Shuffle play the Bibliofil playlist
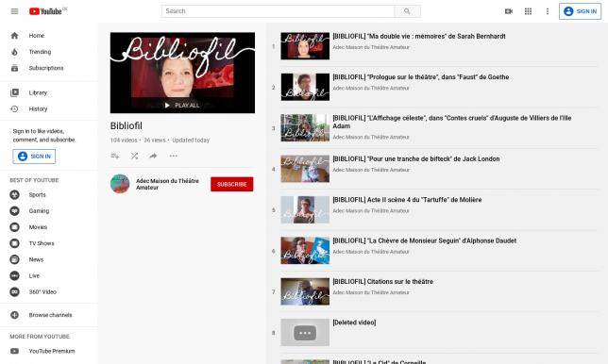Screen dimensions: 608x364 click(x=134, y=156)
